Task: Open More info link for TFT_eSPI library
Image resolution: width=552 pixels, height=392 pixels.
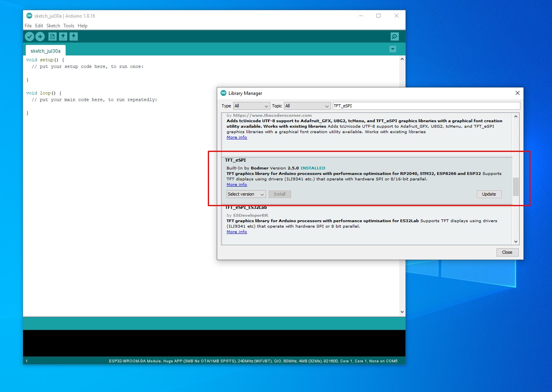Action: (x=237, y=185)
